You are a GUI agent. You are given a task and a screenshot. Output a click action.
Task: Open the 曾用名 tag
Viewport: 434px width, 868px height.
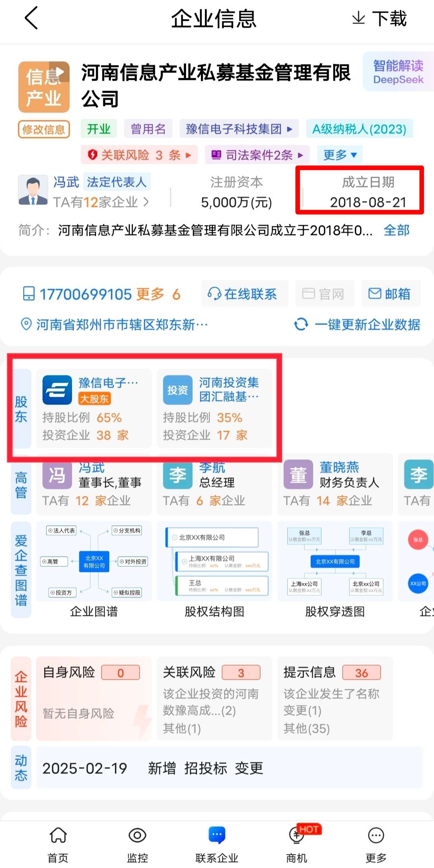coord(148,129)
